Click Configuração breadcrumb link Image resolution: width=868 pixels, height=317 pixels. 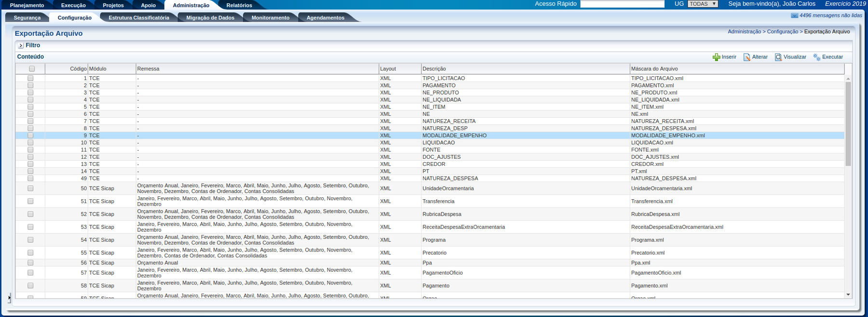coord(782,32)
